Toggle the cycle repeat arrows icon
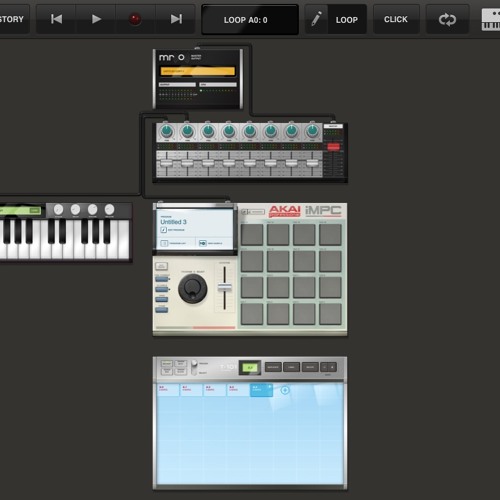500x500 pixels. tap(447, 19)
